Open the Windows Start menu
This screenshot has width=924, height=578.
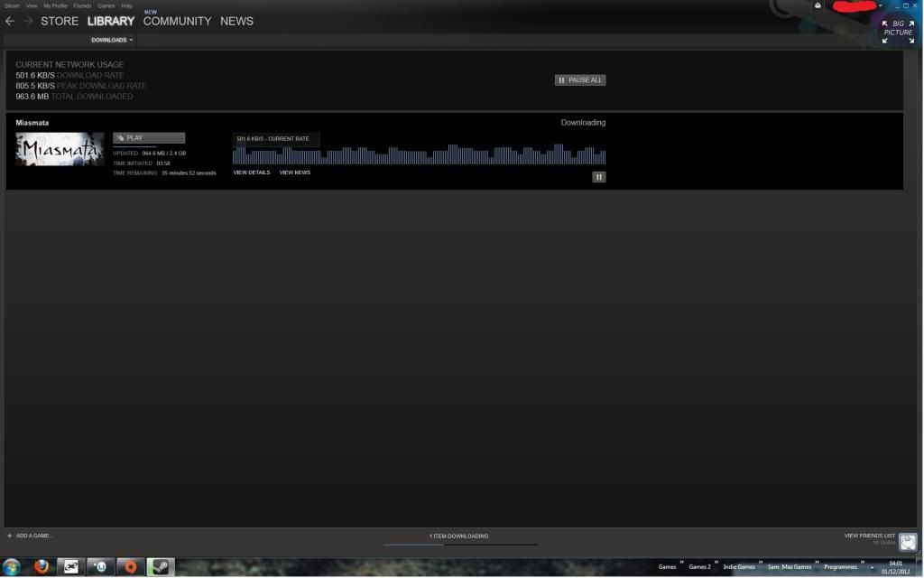click(x=12, y=567)
